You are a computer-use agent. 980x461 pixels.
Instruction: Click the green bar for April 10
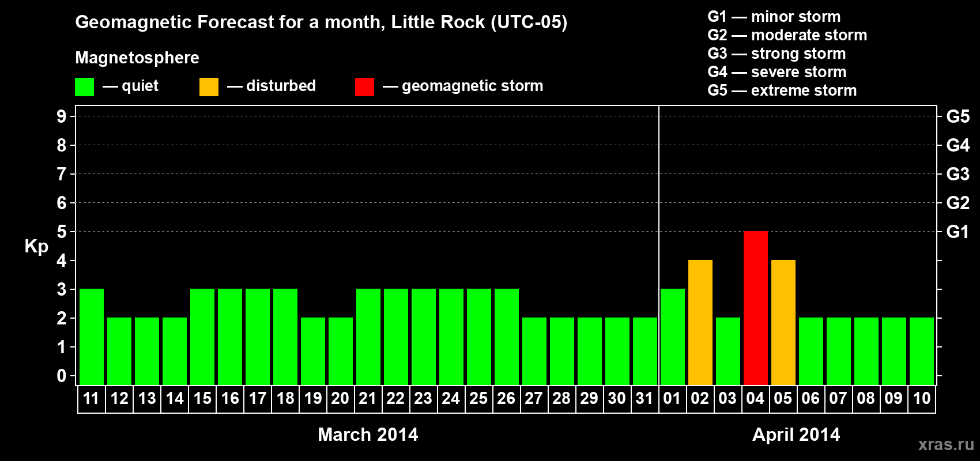[x=922, y=351]
